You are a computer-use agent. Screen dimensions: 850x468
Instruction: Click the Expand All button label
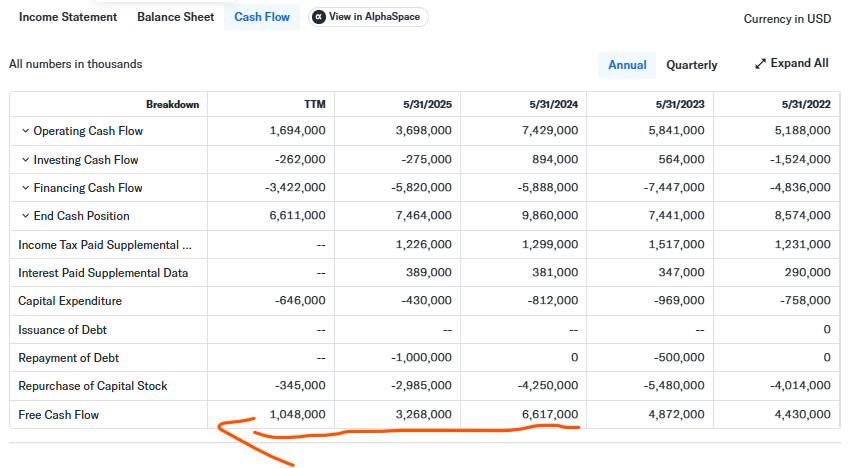pyautogui.click(x=800, y=63)
